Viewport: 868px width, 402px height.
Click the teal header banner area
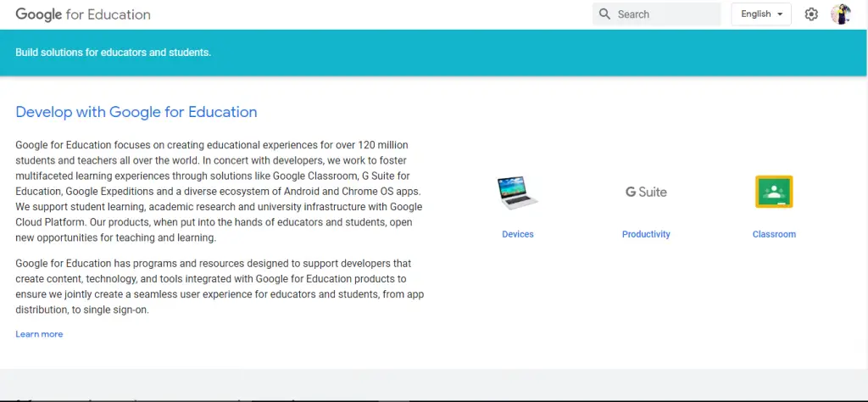(509, 53)
